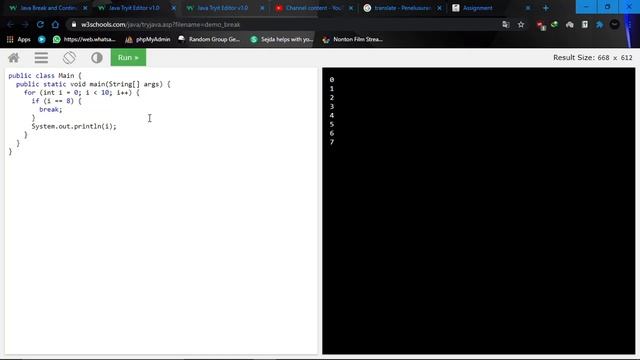Close the translate tab

point(440,8)
